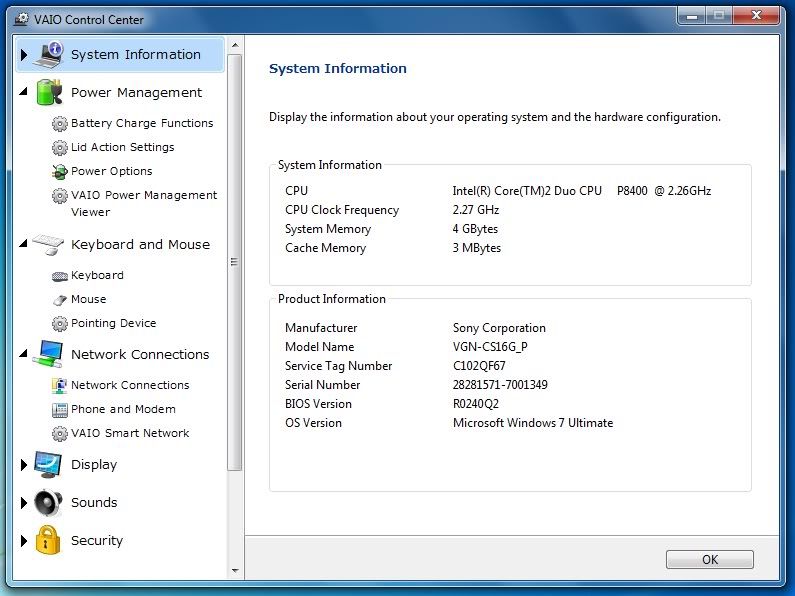Click the System Information laptop icon

pos(49,54)
